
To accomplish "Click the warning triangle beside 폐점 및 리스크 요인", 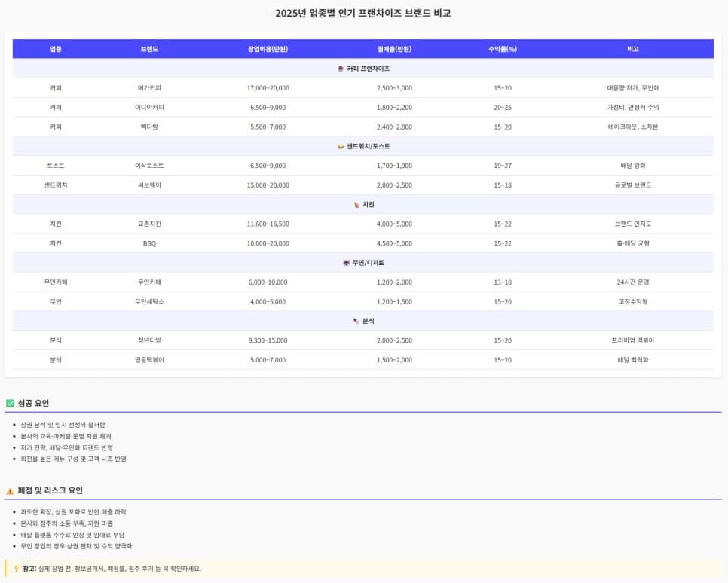I will 10,491.
